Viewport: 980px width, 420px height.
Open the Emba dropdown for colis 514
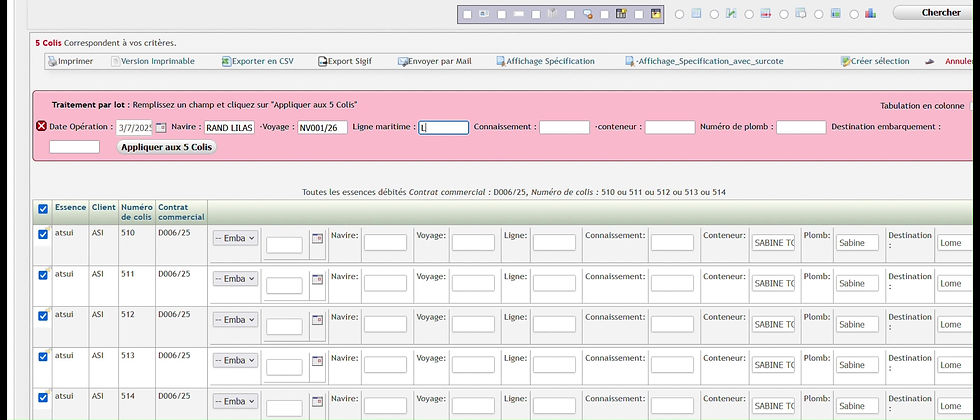click(235, 401)
